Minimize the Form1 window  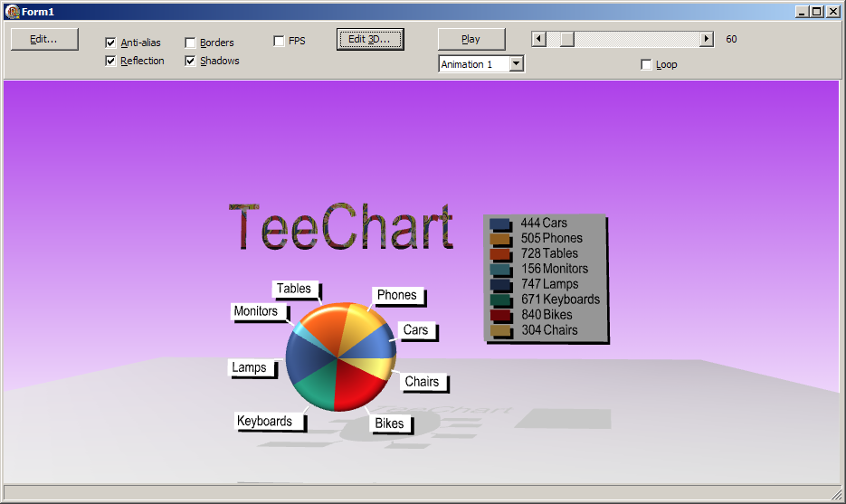[x=803, y=12]
